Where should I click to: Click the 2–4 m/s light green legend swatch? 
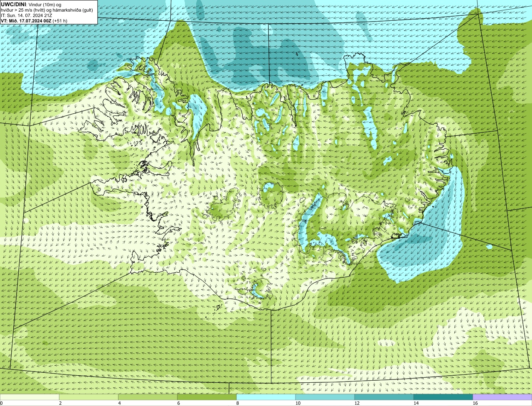(89, 397)
